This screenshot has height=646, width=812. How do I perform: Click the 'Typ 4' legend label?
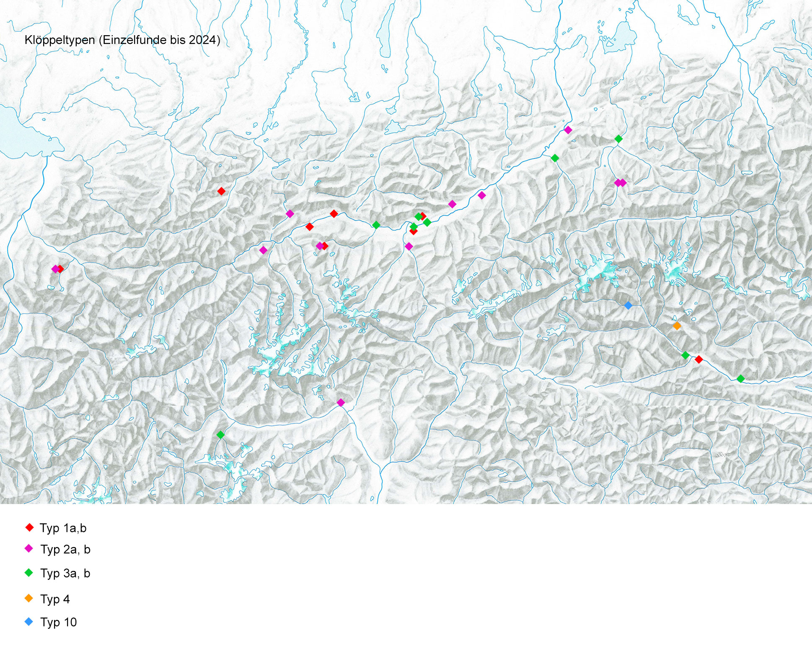55,599
